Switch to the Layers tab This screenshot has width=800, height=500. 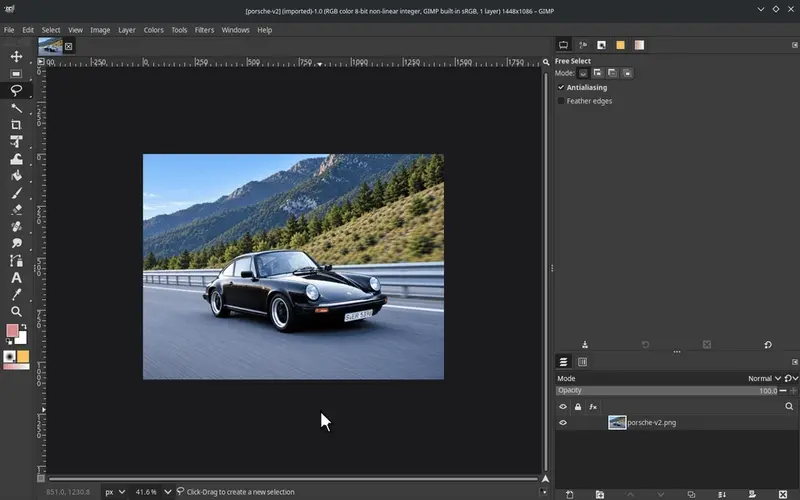pyautogui.click(x=563, y=362)
